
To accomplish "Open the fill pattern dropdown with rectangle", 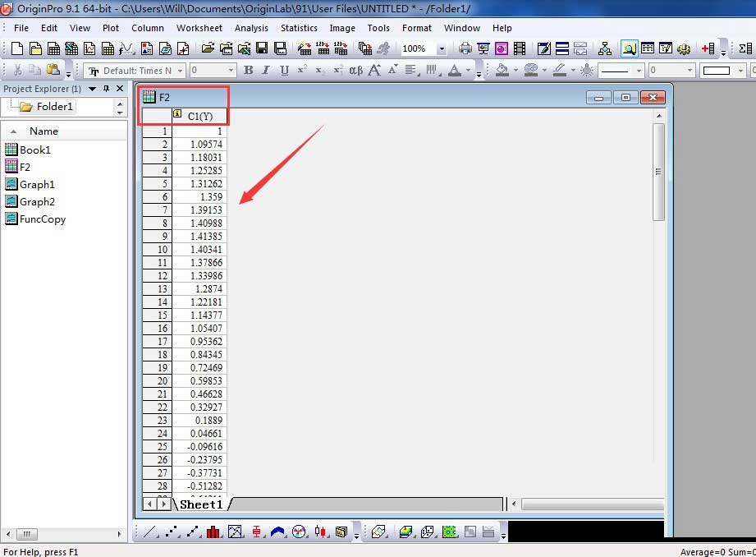I will [x=740, y=71].
